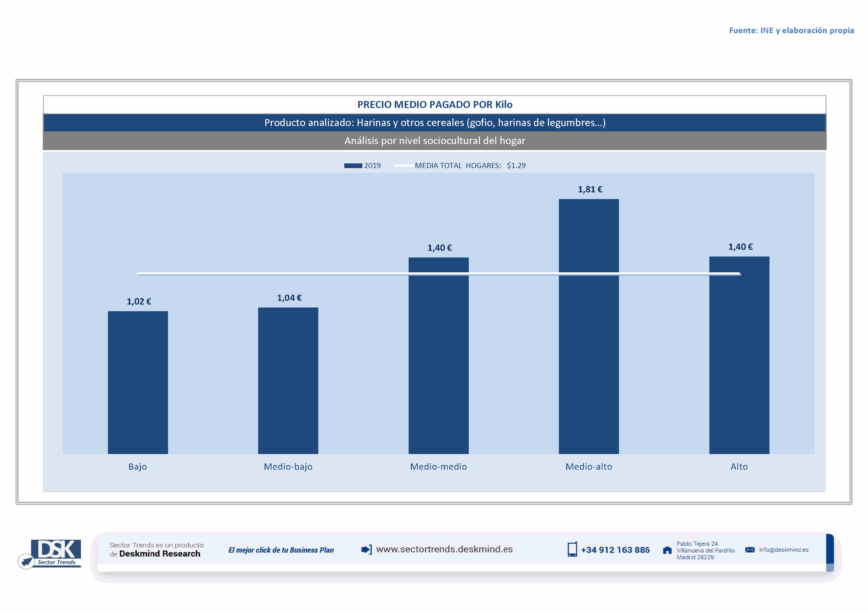Click the 2019 legend color swatch
The image size is (868, 614).
pos(353,166)
